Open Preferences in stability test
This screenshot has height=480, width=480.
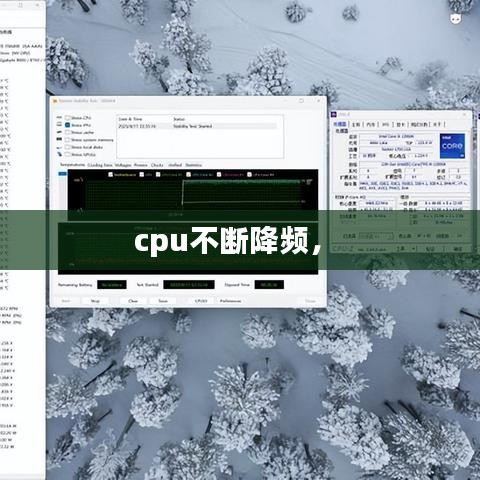pos(230,301)
